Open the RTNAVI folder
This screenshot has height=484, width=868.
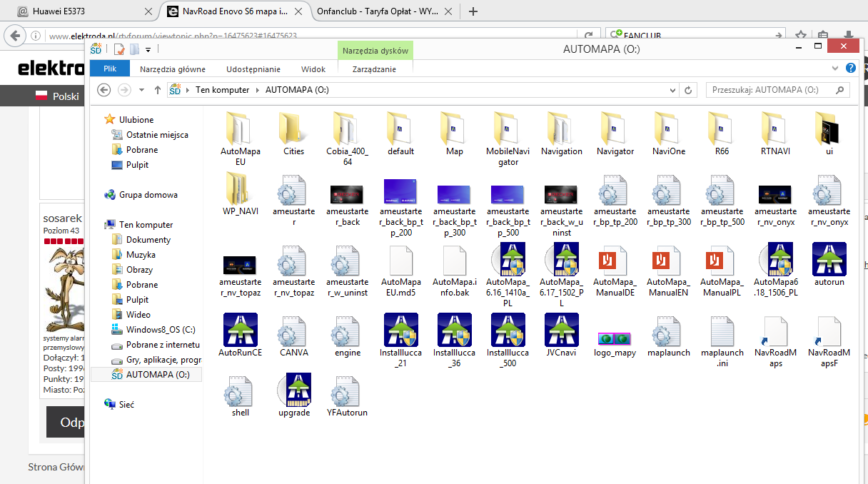tap(776, 134)
